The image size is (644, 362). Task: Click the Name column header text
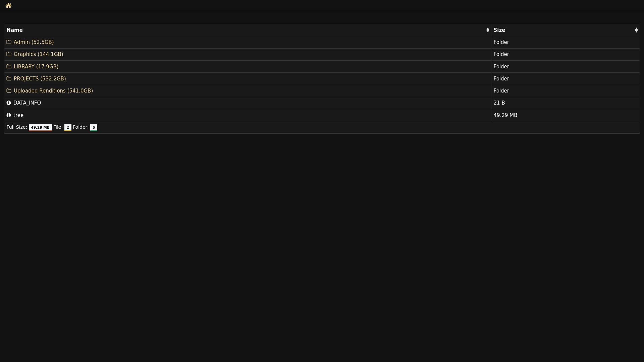pos(15,30)
